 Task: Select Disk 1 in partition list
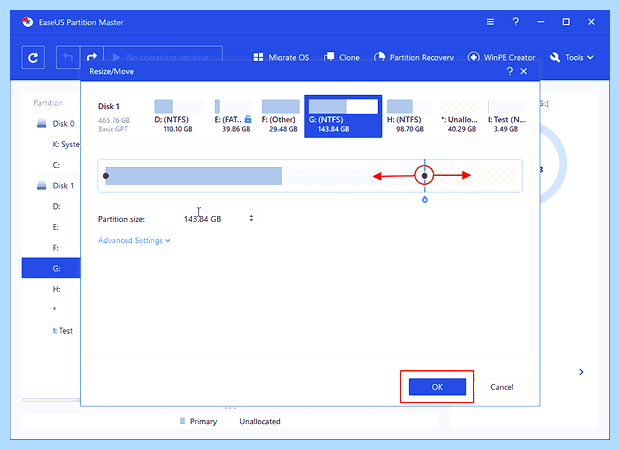coord(55,185)
